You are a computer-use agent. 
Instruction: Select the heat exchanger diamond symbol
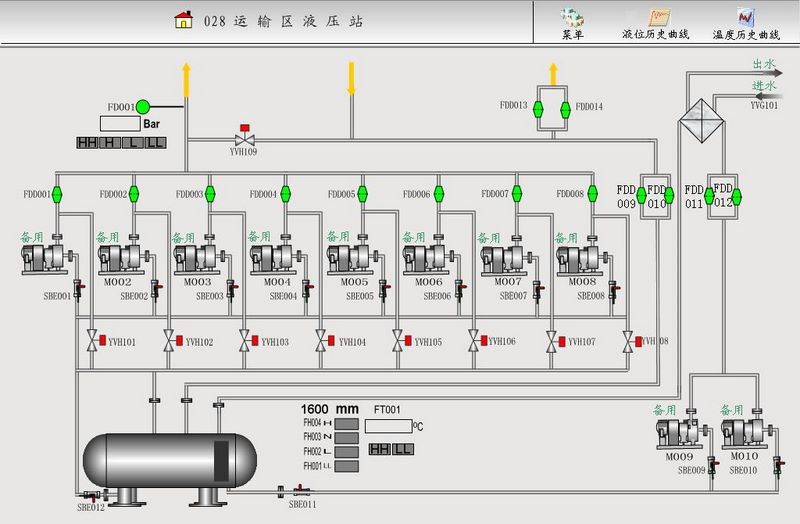702,121
